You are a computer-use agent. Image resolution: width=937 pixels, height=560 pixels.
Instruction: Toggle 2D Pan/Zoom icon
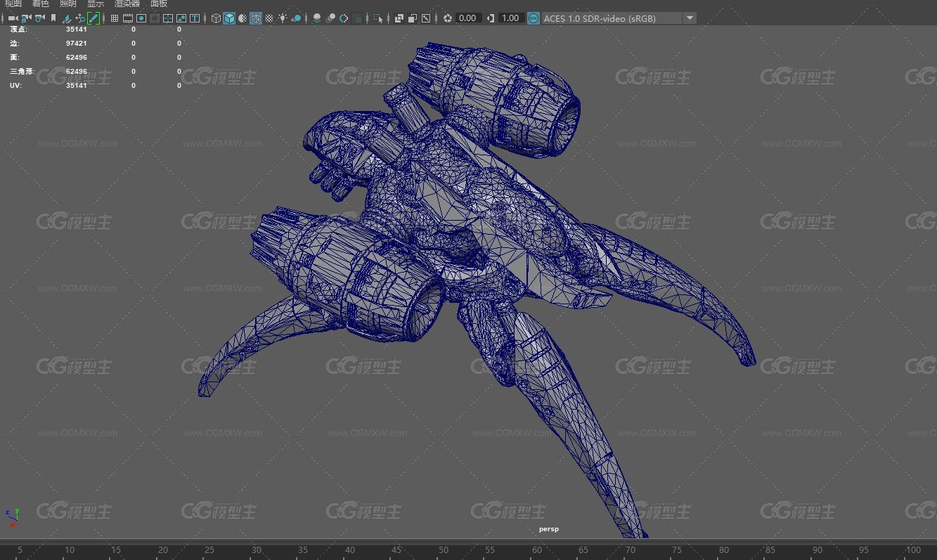click(80, 18)
